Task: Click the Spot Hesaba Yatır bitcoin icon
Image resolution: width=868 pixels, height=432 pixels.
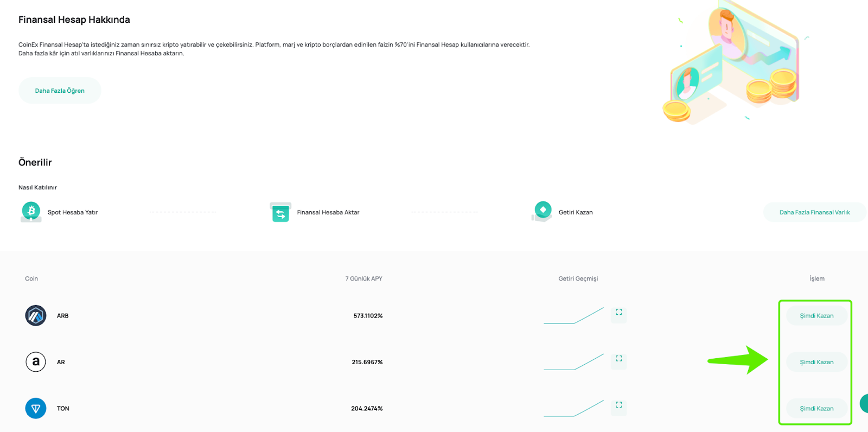Action: tap(31, 212)
